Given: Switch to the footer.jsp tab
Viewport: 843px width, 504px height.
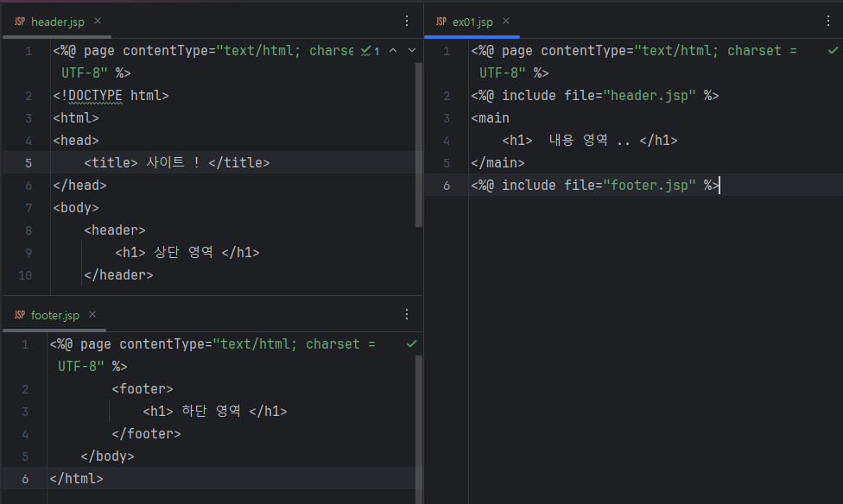Looking at the screenshot, I should [54, 315].
